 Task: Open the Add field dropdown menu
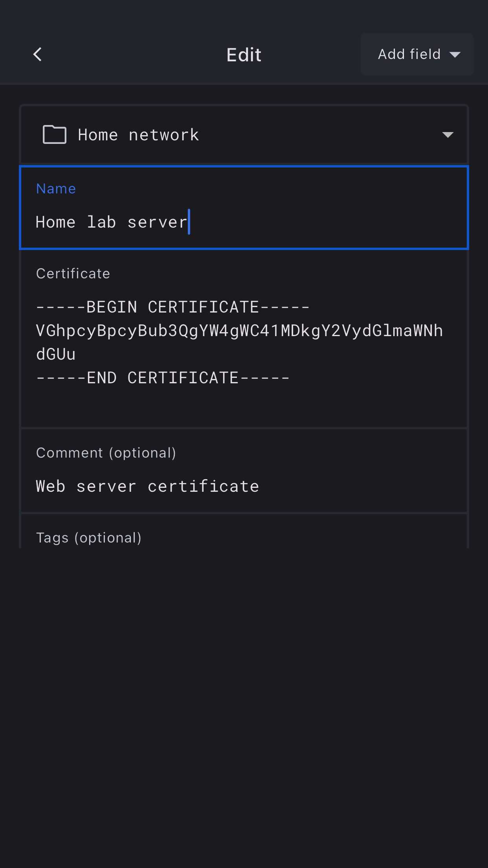tap(417, 54)
